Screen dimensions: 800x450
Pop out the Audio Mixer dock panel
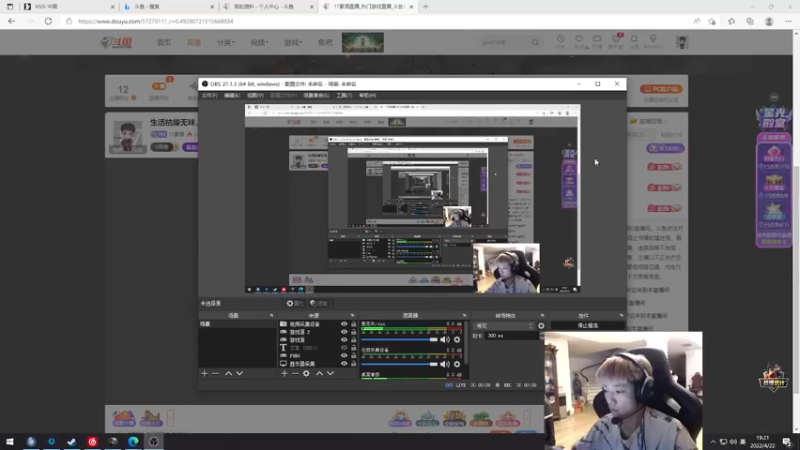point(464,315)
